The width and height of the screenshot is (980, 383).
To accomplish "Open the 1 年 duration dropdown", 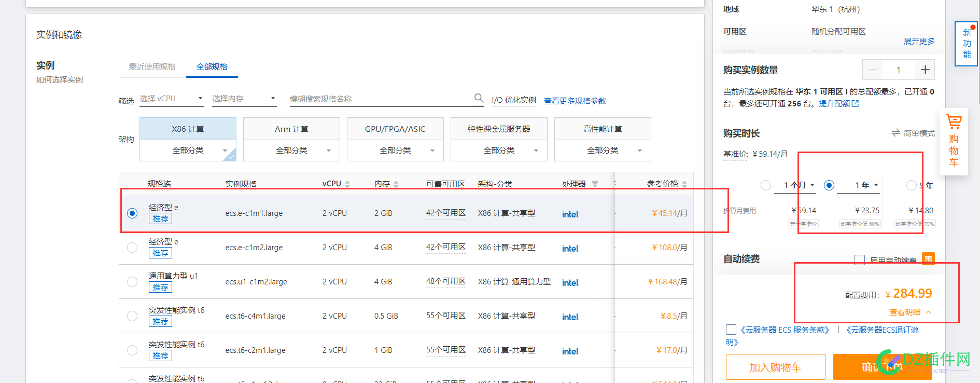I will (859, 185).
